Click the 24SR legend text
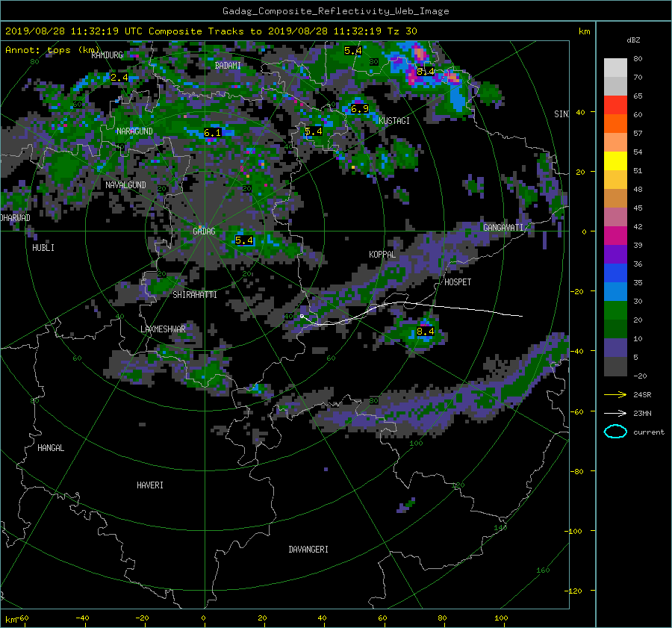Screen dimensions: 672x628 642,395
